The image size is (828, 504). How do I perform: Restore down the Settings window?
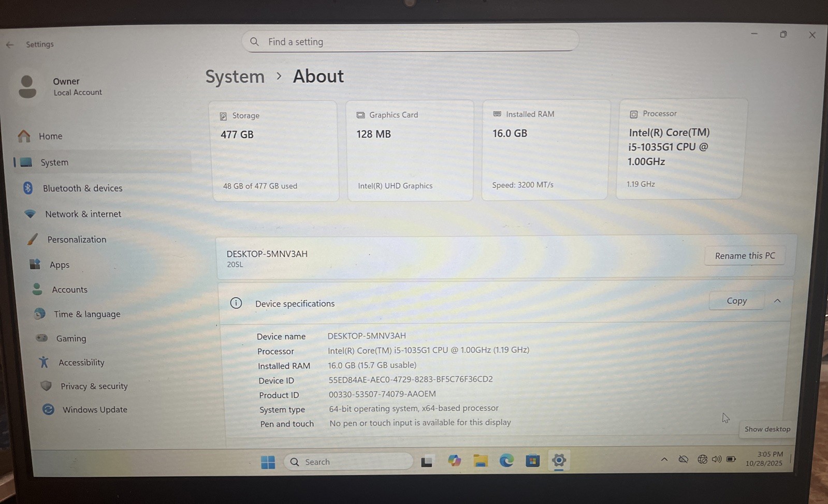[x=783, y=35]
